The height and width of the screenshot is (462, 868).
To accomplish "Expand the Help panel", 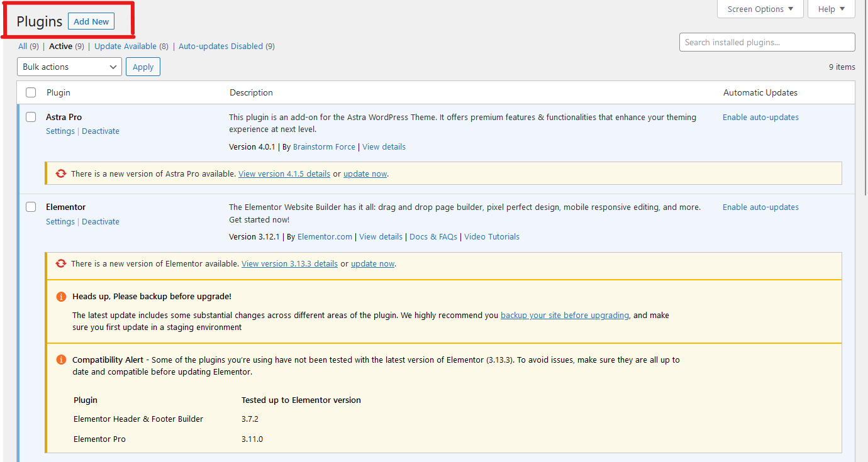I will coord(831,9).
